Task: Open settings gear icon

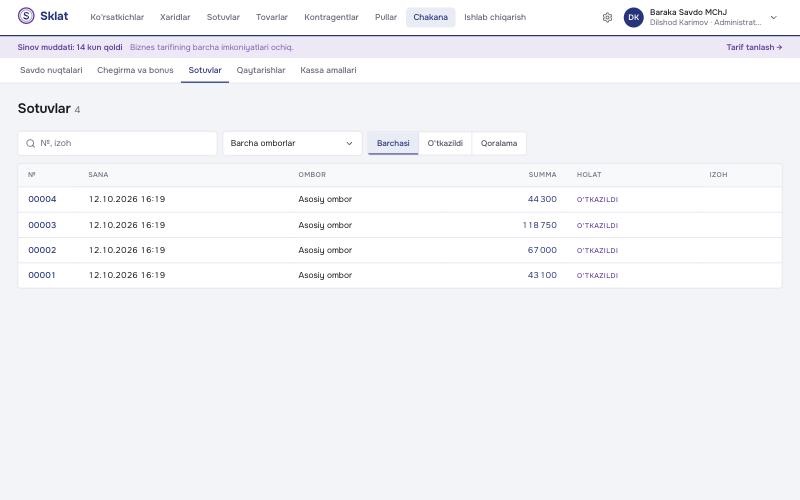Action: point(607,17)
